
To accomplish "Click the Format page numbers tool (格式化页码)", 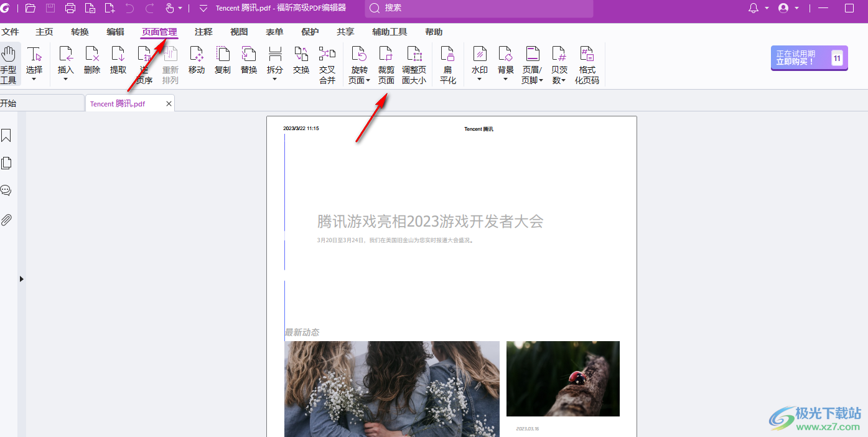I will pos(587,64).
